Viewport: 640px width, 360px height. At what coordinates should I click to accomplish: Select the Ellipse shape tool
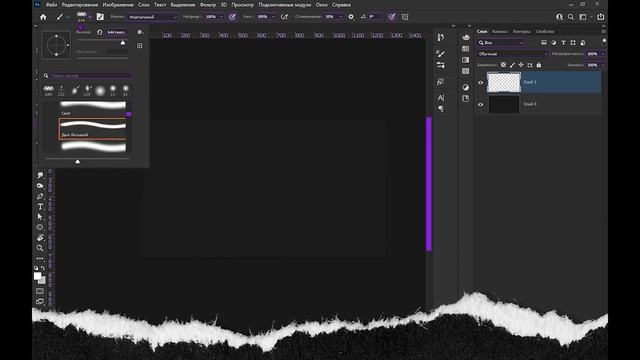[40, 227]
